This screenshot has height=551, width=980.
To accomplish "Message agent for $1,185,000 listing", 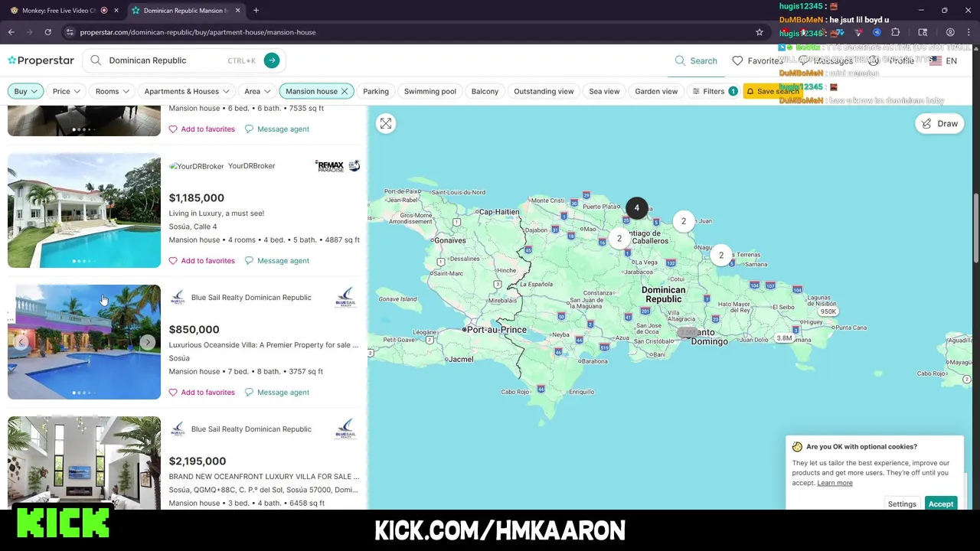I will (x=277, y=260).
